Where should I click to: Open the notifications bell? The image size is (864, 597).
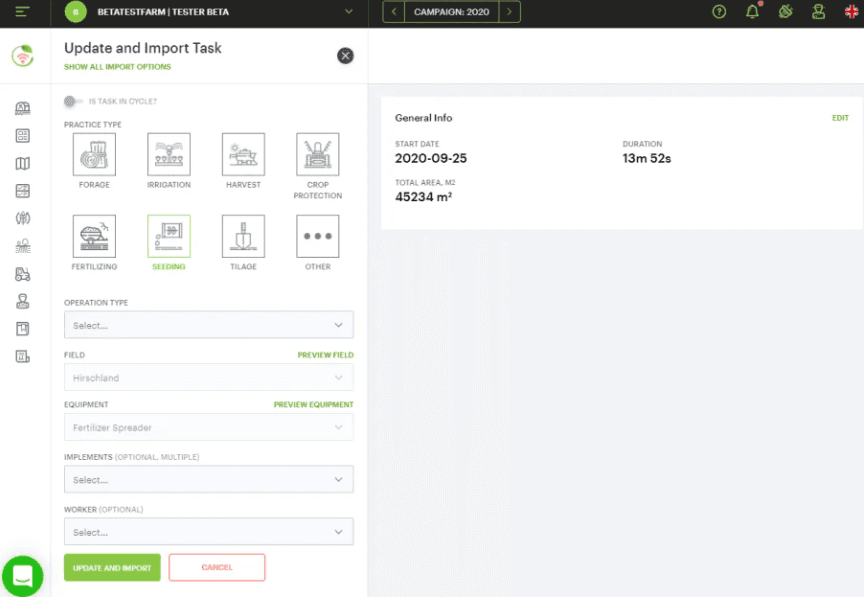[752, 12]
